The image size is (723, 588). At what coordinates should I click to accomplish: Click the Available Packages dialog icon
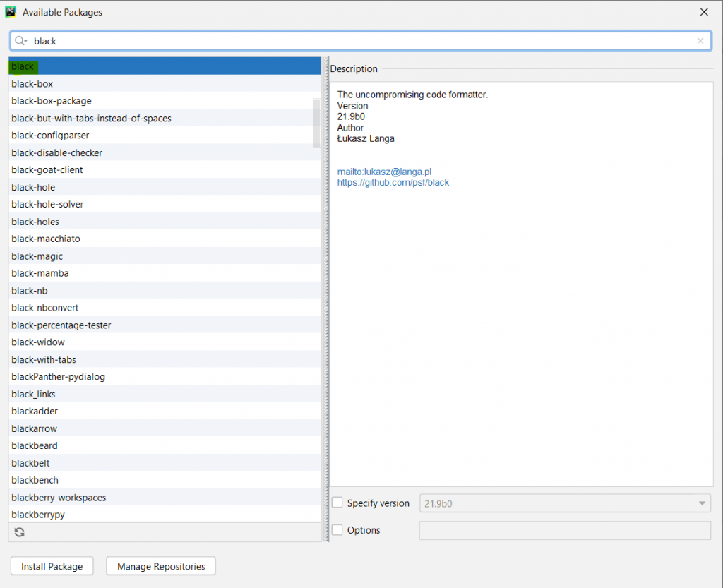[10, 11]
